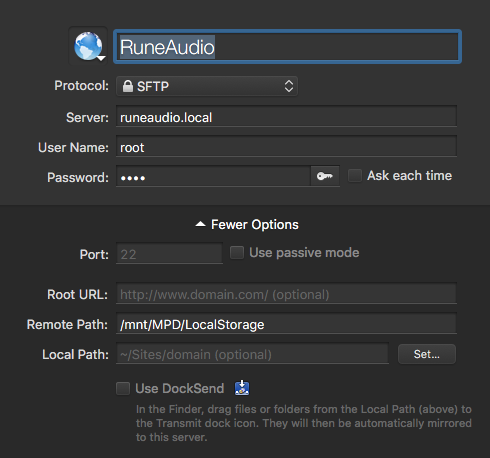Open the Protocol SFTP dropdown
490x458 pixels.
[x=207, y=86]
